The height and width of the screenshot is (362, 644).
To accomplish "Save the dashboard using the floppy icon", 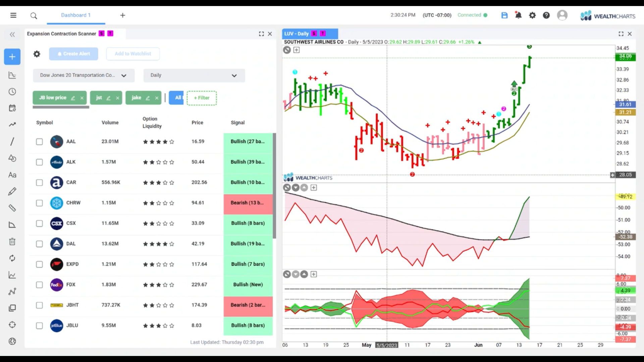I will click(504, 15).
